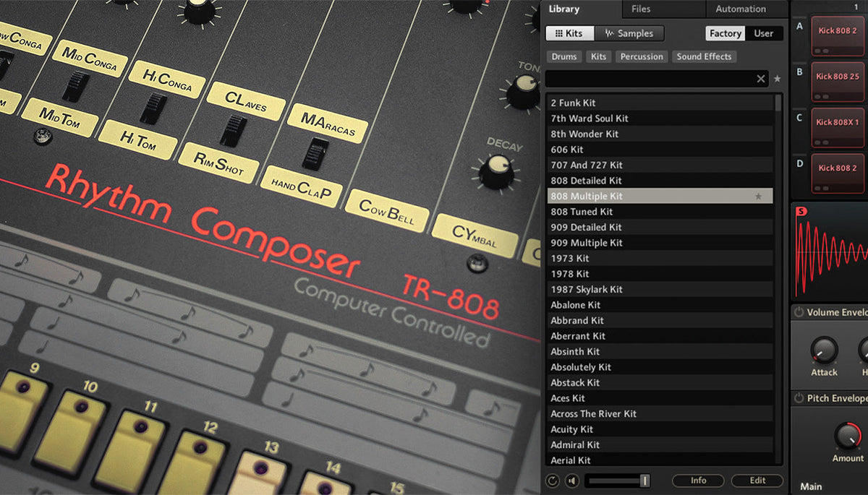
Task: Filter by the Kits tag
Action: point(598,56)
